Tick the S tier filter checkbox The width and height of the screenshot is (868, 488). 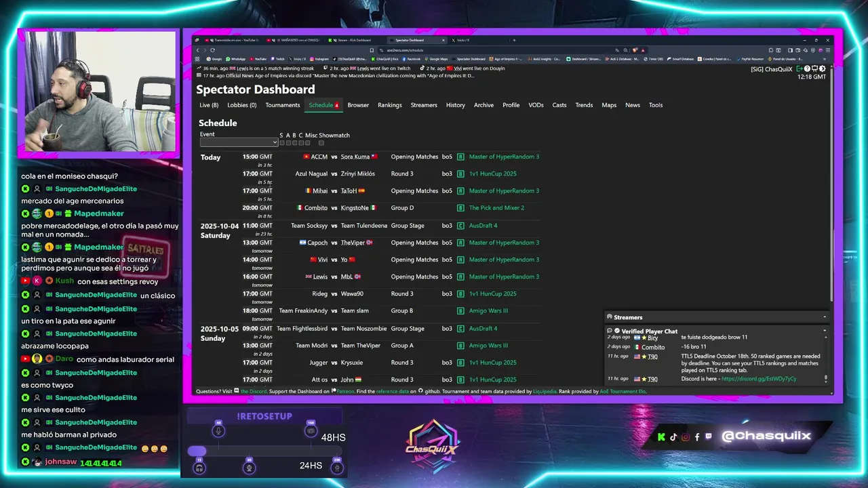coord(282,143)
